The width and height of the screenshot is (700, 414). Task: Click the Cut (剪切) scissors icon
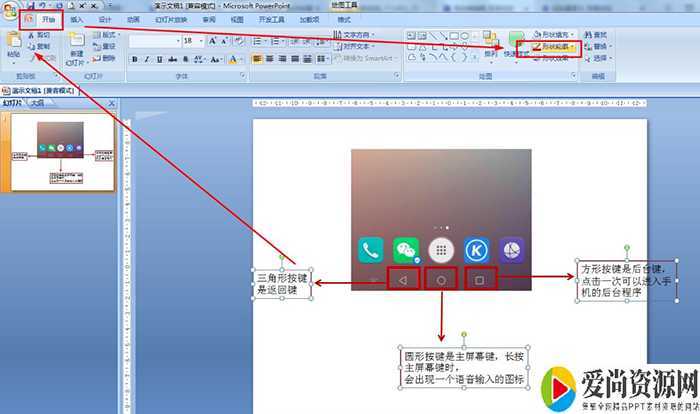pyautogui.click(x=31, y=35)
